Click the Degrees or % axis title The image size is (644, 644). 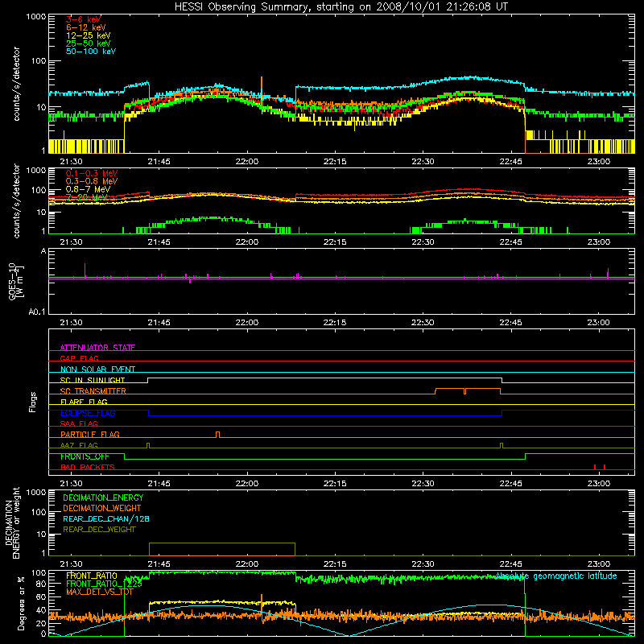coord(21,604)
